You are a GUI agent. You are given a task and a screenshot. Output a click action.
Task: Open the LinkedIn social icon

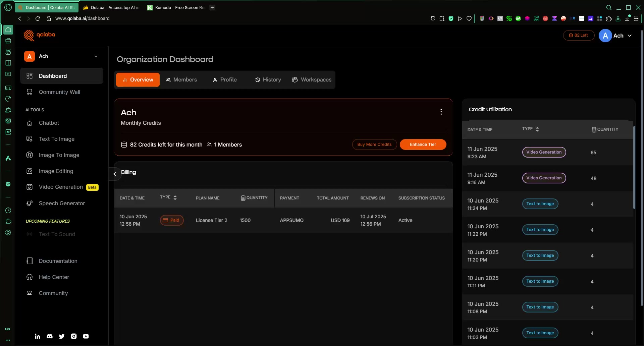[38, 336]
